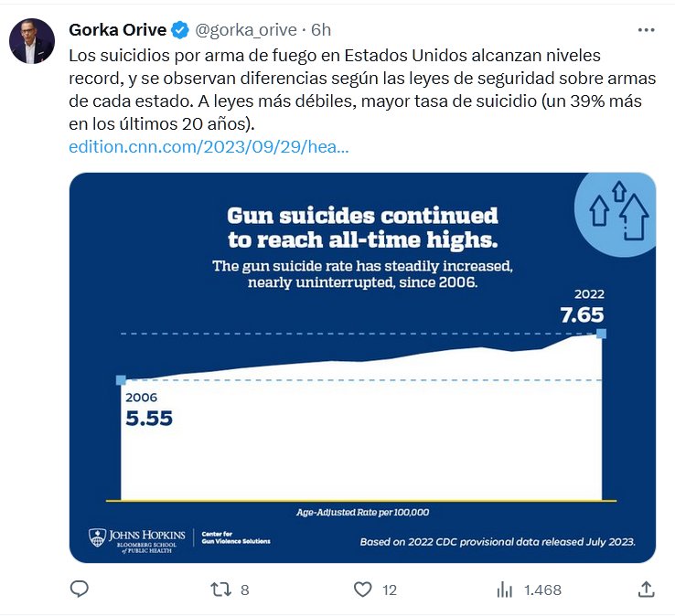This screenshot has height=616, width=675.
Task: Open Gorka Orive's profile picture
Action: click(32, 40)
